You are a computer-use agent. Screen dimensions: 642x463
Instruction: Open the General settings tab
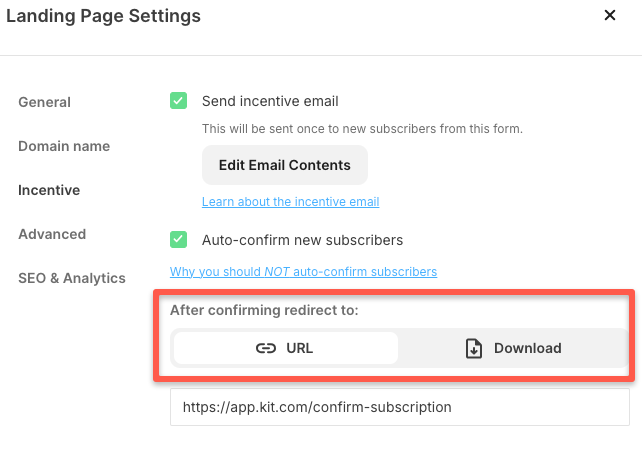pyautogui.click(x=45, y=102)
